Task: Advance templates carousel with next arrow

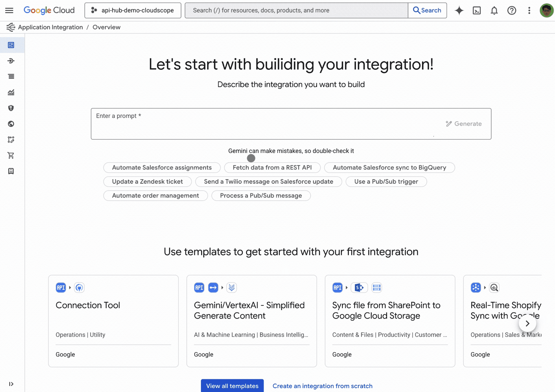Action: (x=527, y=324)
